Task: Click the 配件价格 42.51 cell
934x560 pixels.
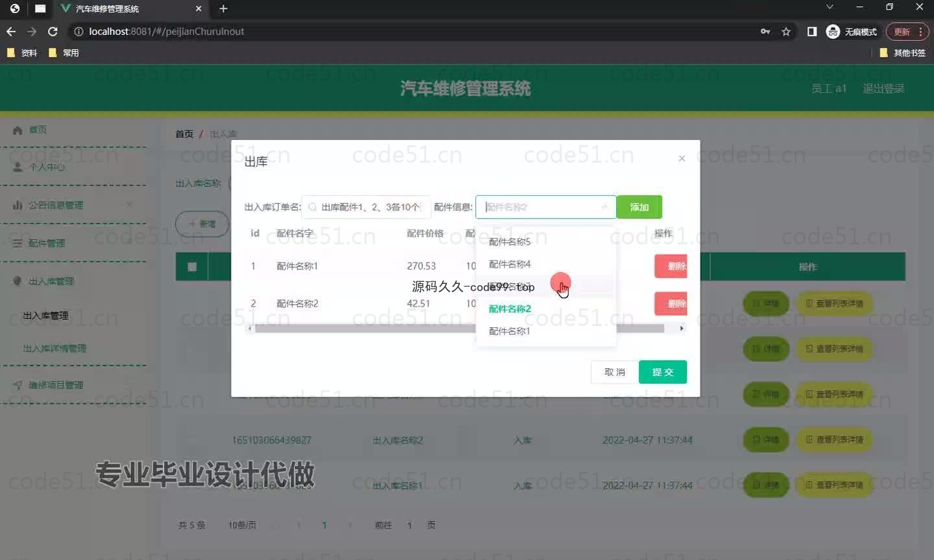Action: pyautogui.click(x=418, y=303)
